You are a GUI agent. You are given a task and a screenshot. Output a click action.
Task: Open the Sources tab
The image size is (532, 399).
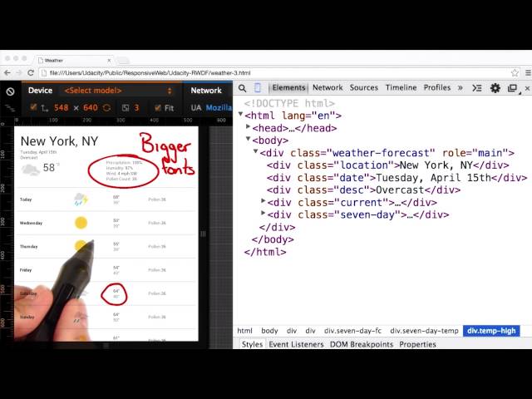pos(364,87)
